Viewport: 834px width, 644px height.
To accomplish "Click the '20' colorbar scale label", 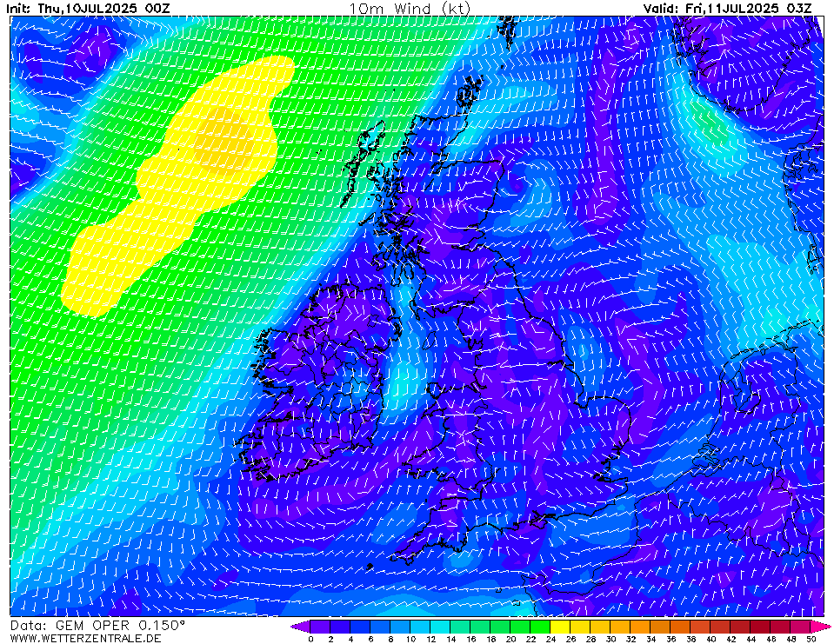I will [510, 639].
